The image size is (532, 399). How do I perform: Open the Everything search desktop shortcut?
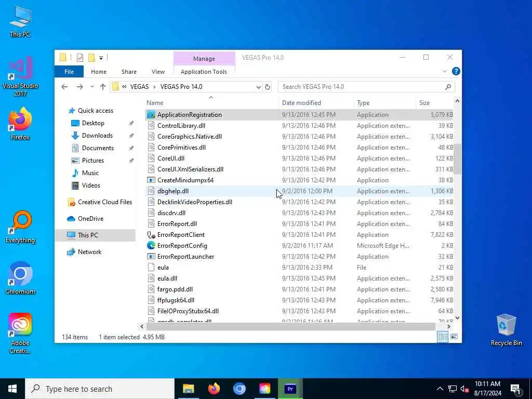pos(20,227)
